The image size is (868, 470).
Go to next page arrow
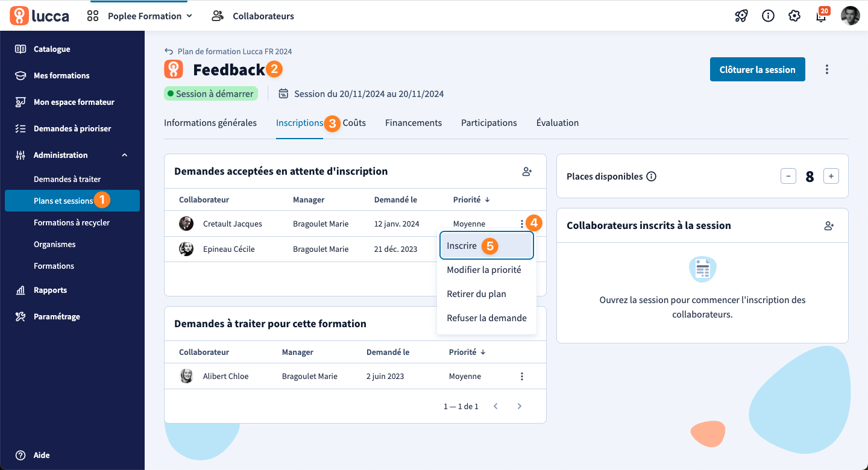pos(519,406)
